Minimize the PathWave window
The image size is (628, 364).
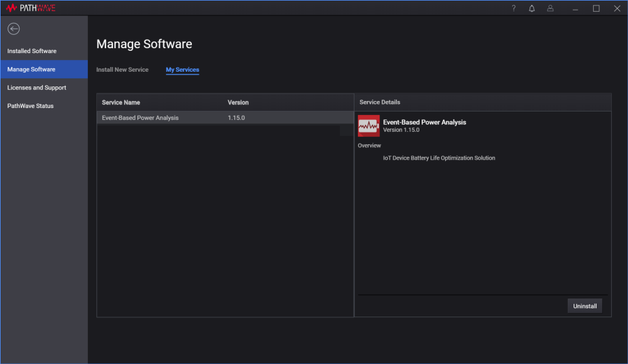[576, 8]
